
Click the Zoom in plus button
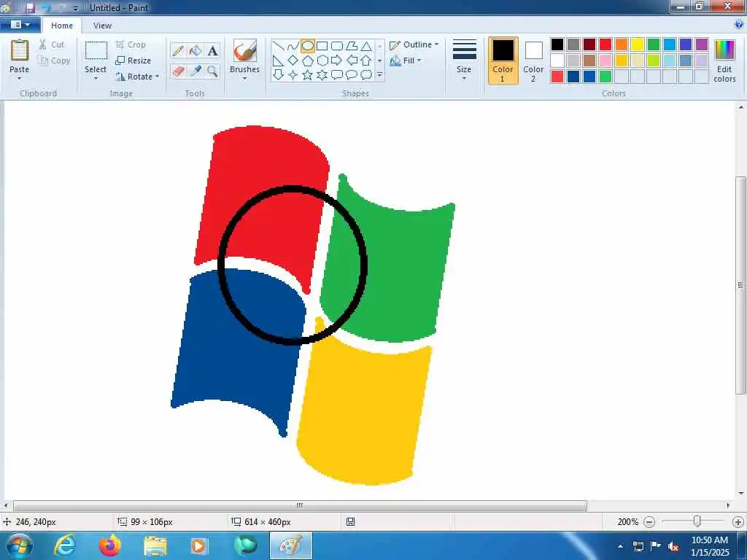pos(738,522)
